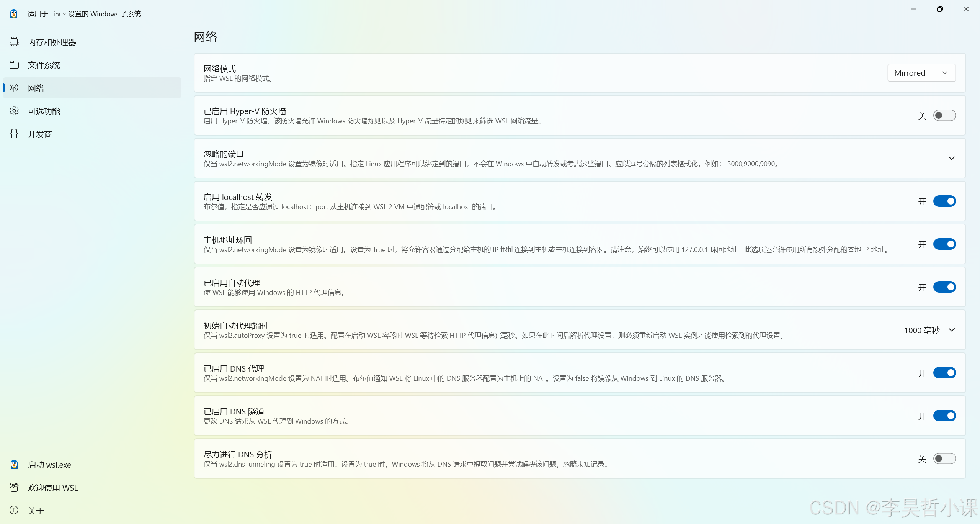Click the WSL penguin logo in the title bar
This screenshot has height=524, width=980.
tap(14, 13)
